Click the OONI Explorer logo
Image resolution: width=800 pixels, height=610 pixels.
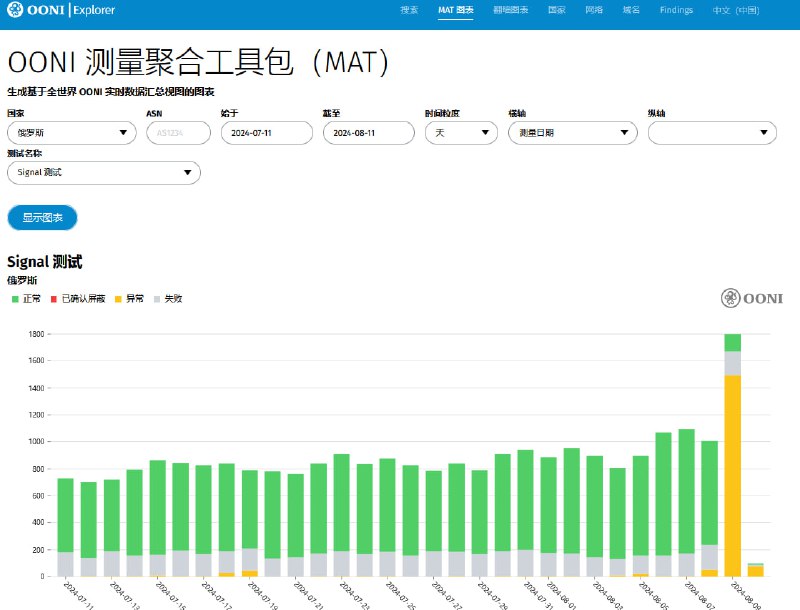61,10
